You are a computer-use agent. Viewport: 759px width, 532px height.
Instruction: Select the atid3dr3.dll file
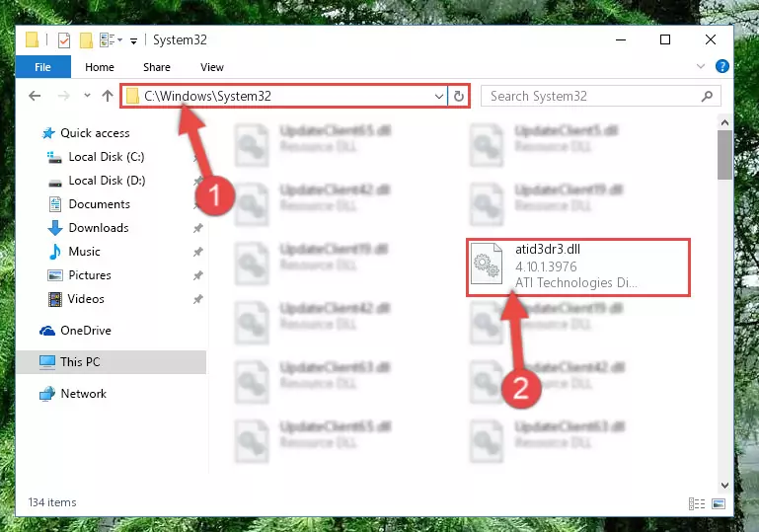578,266
